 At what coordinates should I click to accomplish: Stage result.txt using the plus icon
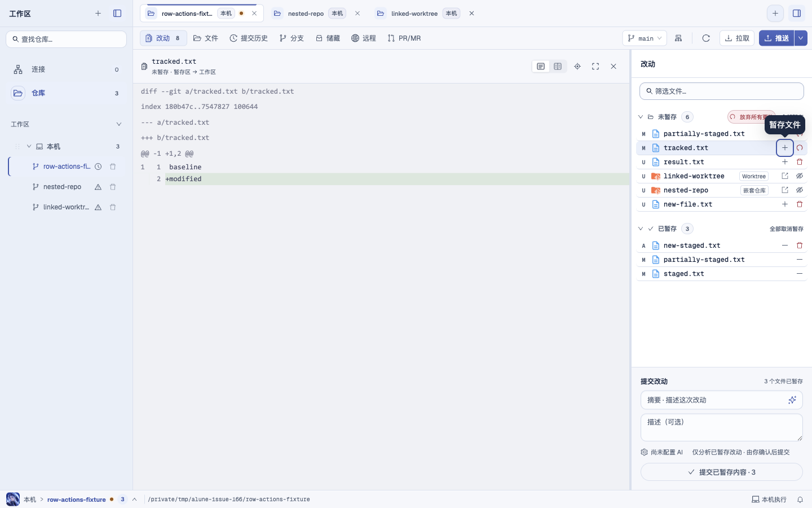pos(785,162)
